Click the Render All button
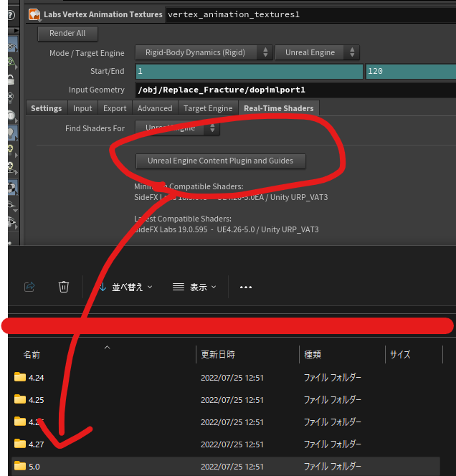 (67, 34)
